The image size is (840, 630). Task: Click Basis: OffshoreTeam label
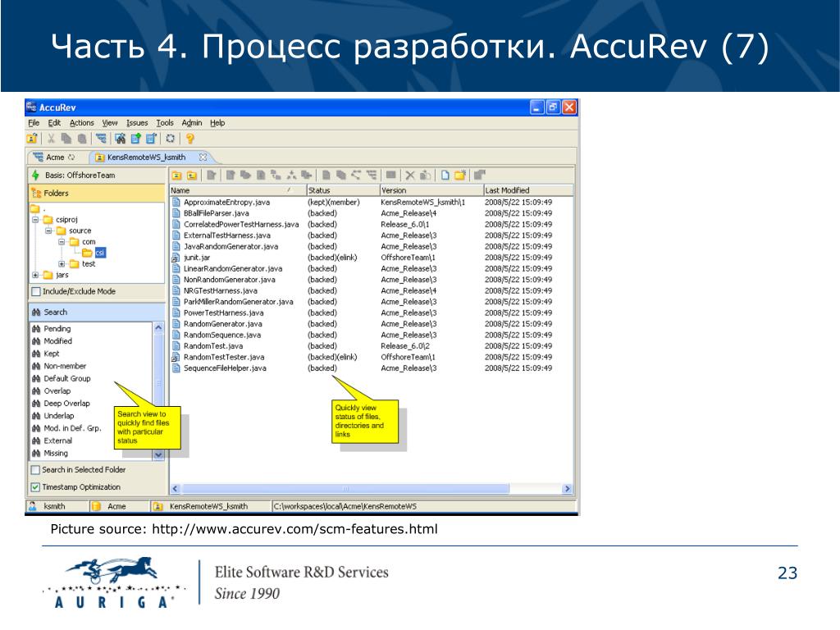click(80, 176)
